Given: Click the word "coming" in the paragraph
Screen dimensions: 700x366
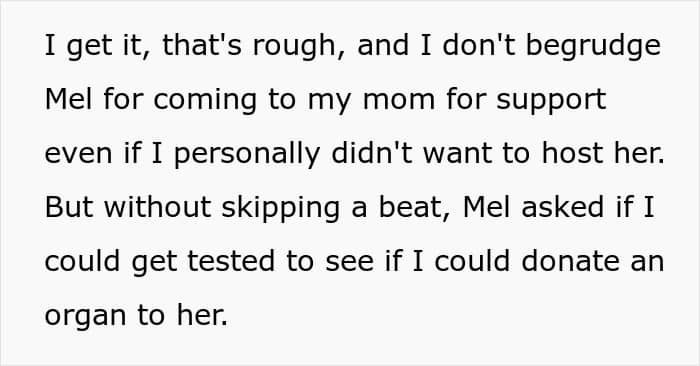Looking at the screenshot, I should tap(205, 101).
